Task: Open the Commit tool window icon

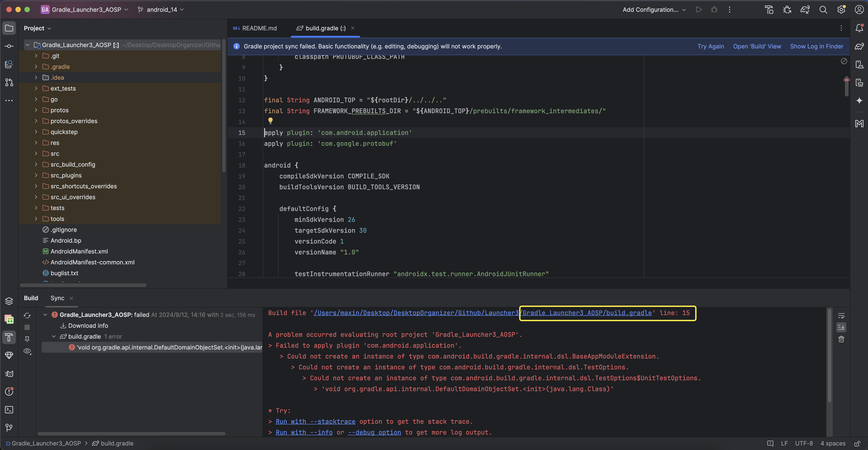Action: pyautogui.click(x=9, y=46)
